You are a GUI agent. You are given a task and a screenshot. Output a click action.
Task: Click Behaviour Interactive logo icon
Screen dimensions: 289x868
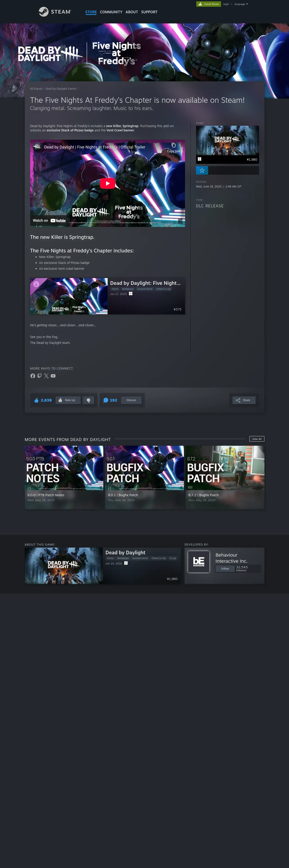199,562
